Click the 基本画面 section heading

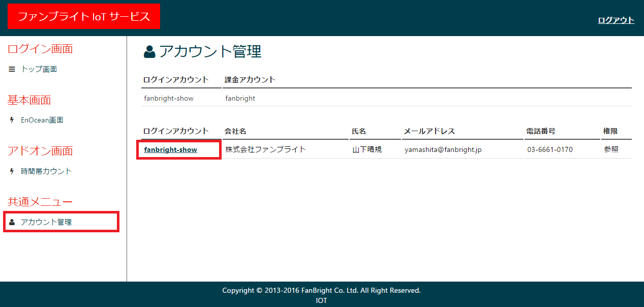29,100
